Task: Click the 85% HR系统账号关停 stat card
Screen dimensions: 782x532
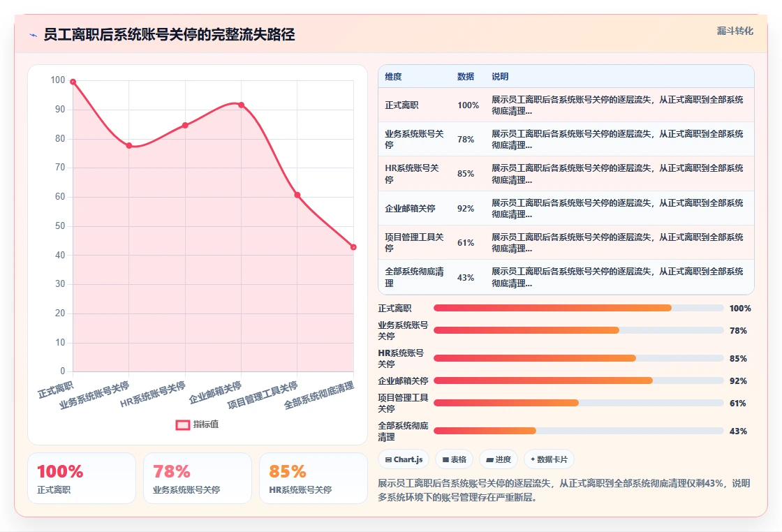Action: [x=313, y=478]
